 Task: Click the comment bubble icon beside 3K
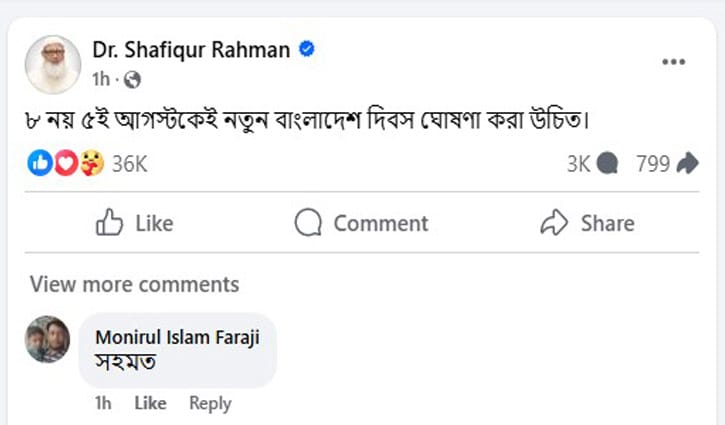click(607, 164)
